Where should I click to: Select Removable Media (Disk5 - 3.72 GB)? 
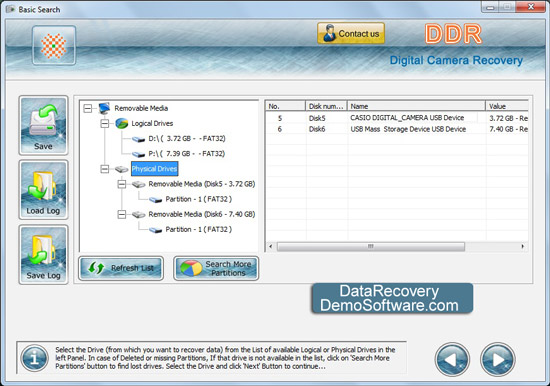click(202, 184)
